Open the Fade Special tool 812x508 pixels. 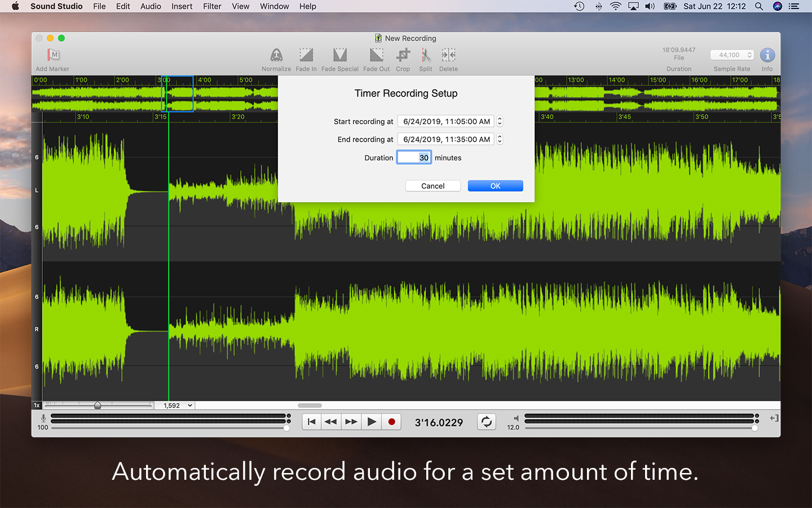339,55
